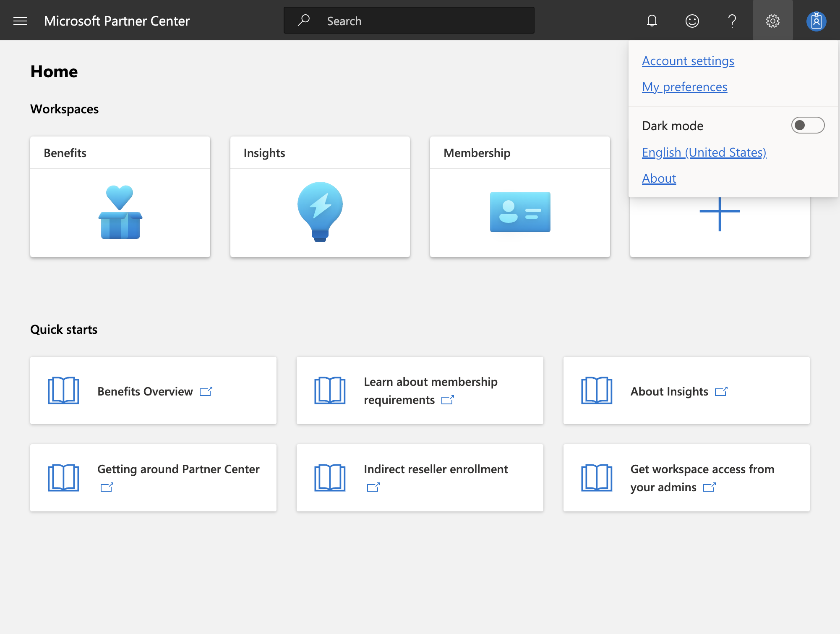The height and width of the screenshot is (634, 840).
Task: Click external link icon after Benefits Overview
Action: (x=206, y=391)
